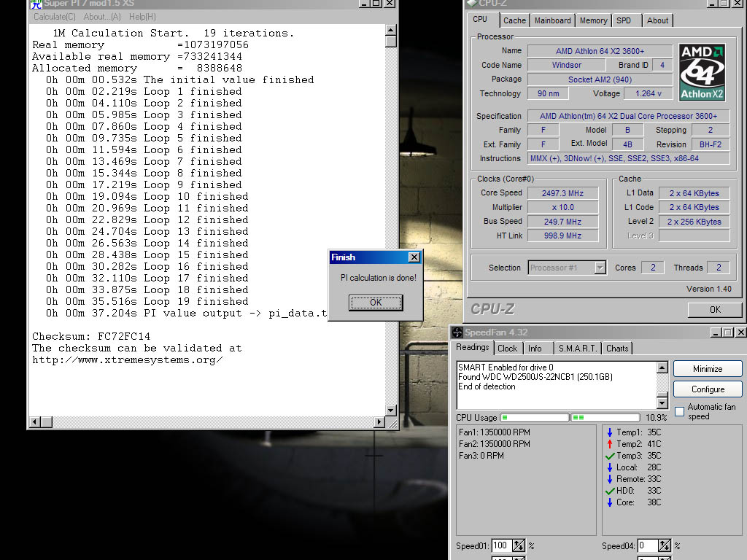The image size is (747, 560).
Task: Click the Instructions MMX, 3DNow!, SSE field
Action: pos(628,158)
